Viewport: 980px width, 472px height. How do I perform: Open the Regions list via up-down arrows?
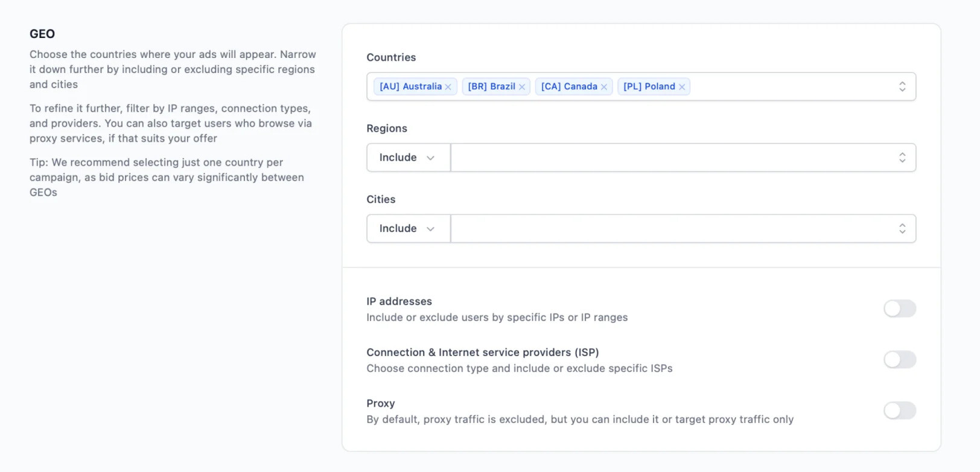coord(902,158)
